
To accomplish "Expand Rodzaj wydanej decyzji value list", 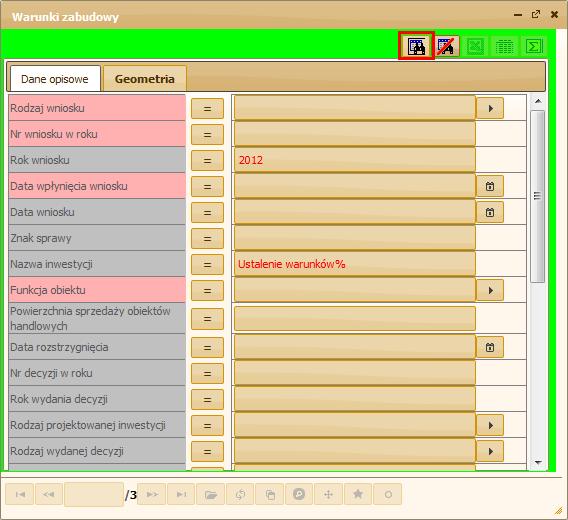I will [490, 451].
